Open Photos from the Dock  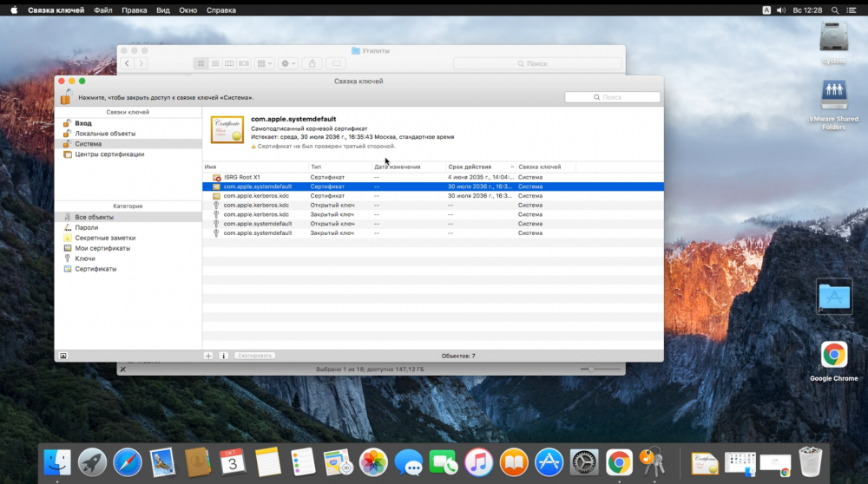[x=373, y=462]
